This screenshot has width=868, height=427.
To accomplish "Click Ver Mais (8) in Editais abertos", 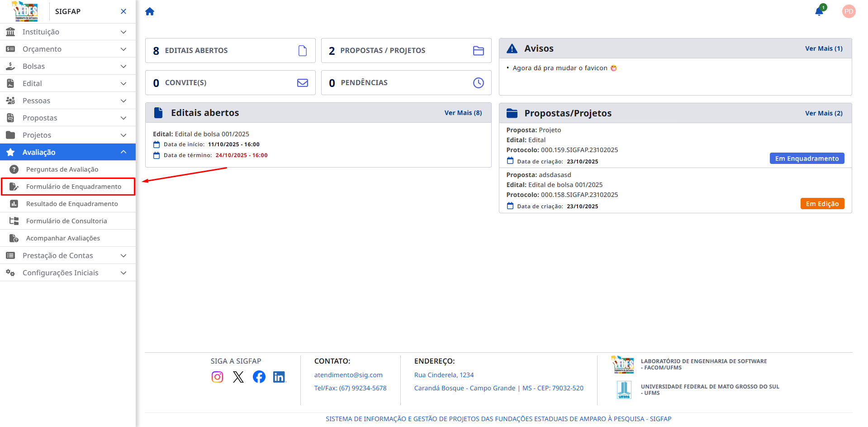I will [x=463, y=112].
